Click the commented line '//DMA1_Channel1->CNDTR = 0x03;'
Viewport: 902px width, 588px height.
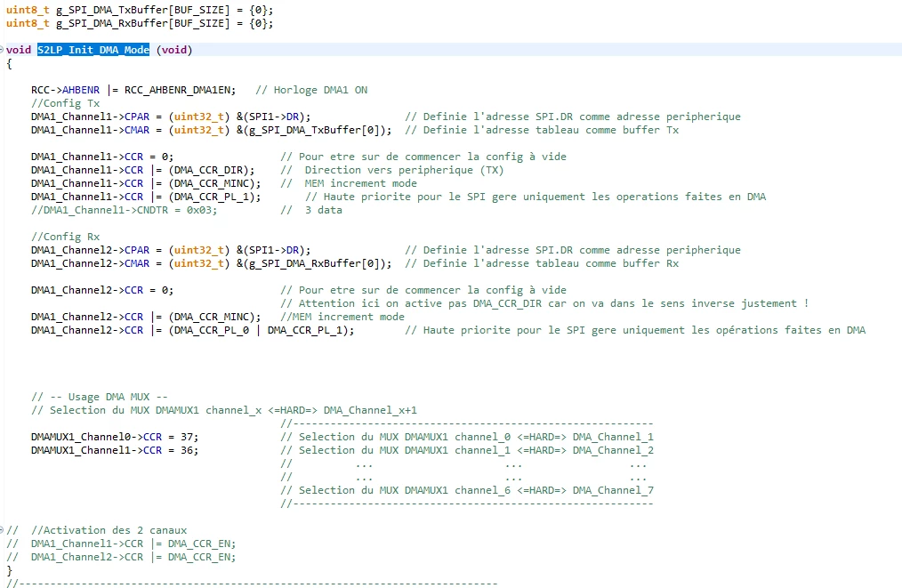pyautogui.click(x=125, y=210)
